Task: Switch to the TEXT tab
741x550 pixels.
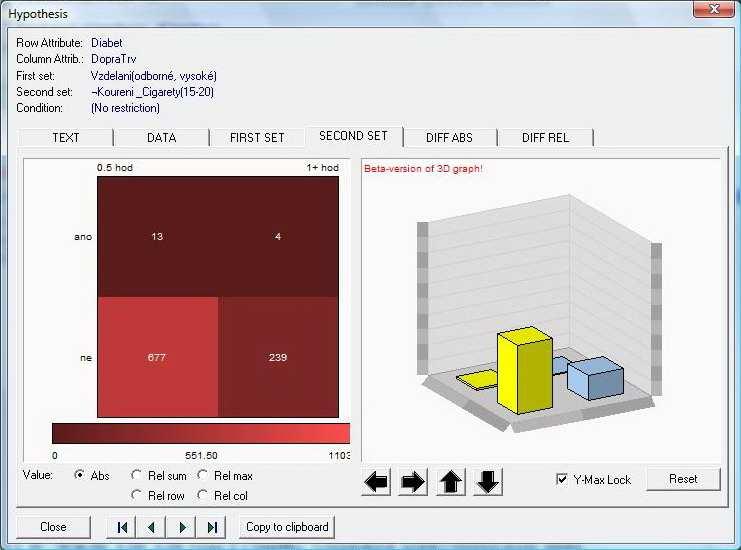Action: click(66, 138)
